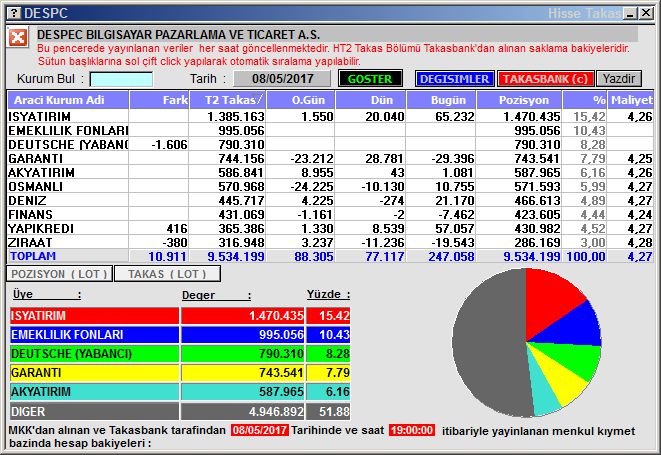Screen dimensions: 661x455
Task: Click the gray DIGER legend swatch
Action: pyautogui.click(x=94, y=411)
